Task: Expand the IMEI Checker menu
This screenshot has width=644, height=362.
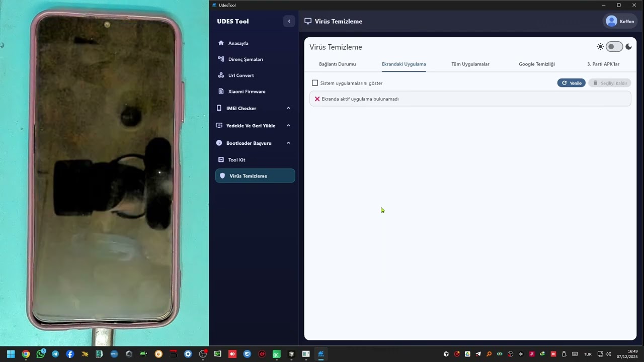Action: pyautogui.click(x=255, y=108)
